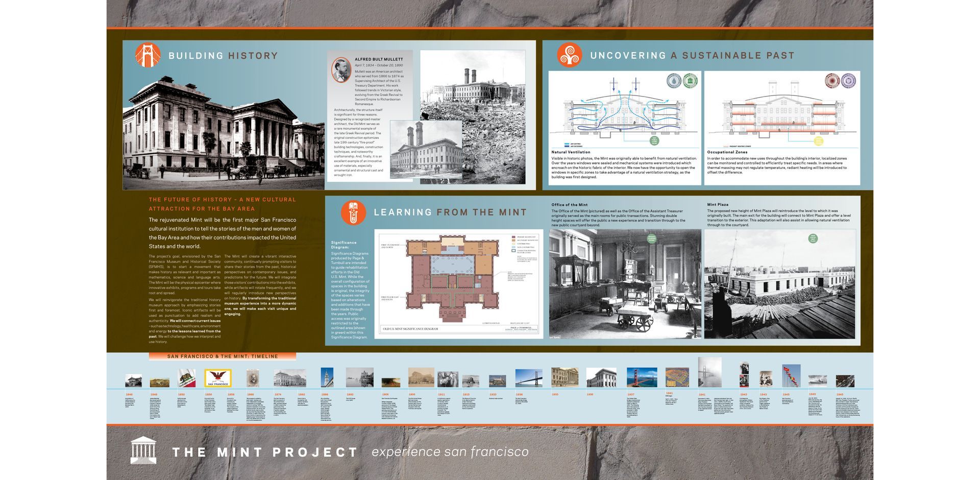Screen dimensions: 980x480
Task: Click the 1846 timeline year marker
Action: click(129, 395)
